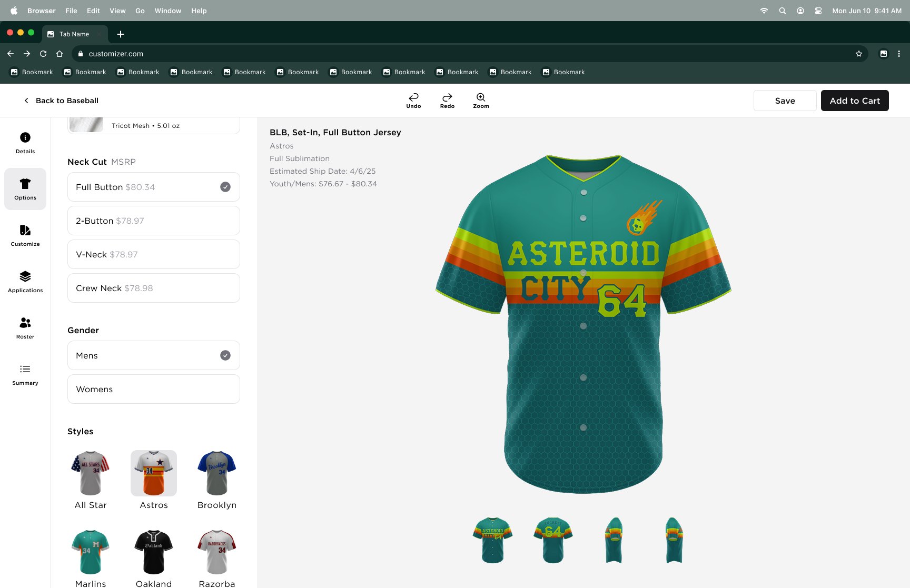
Task: Open the Window menu
Action: (168, 11)
